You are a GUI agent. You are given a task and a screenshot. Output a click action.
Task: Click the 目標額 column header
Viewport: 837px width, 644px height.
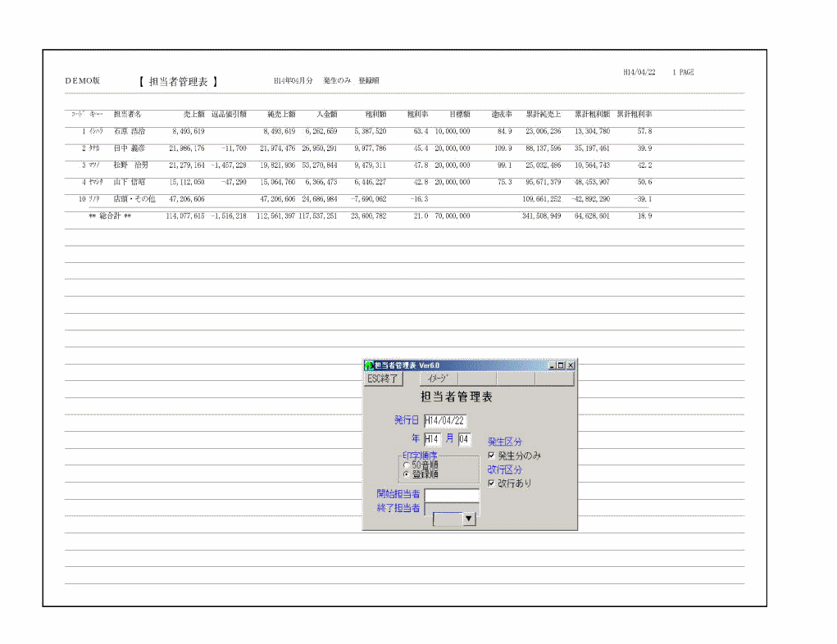(460, 114)
